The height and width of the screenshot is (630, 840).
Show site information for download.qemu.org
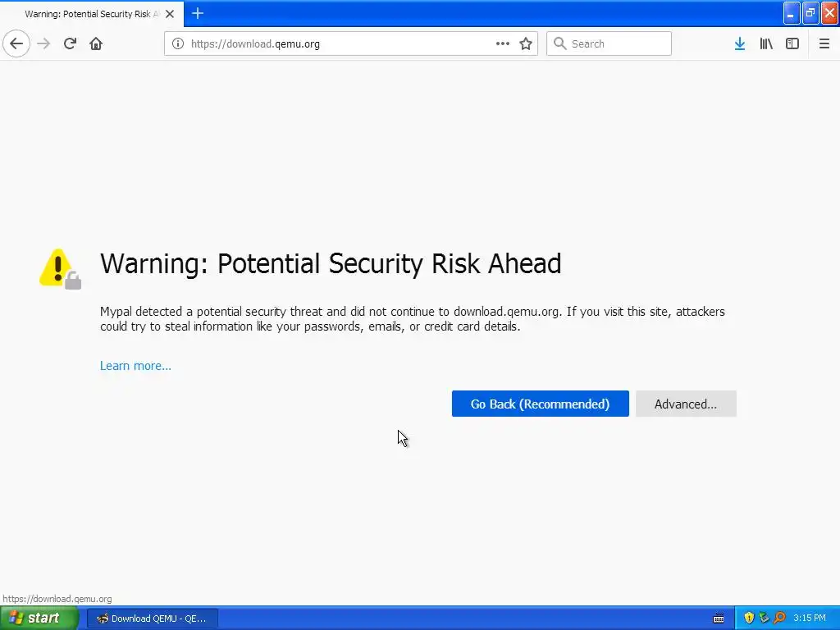(x=178, y=44)
